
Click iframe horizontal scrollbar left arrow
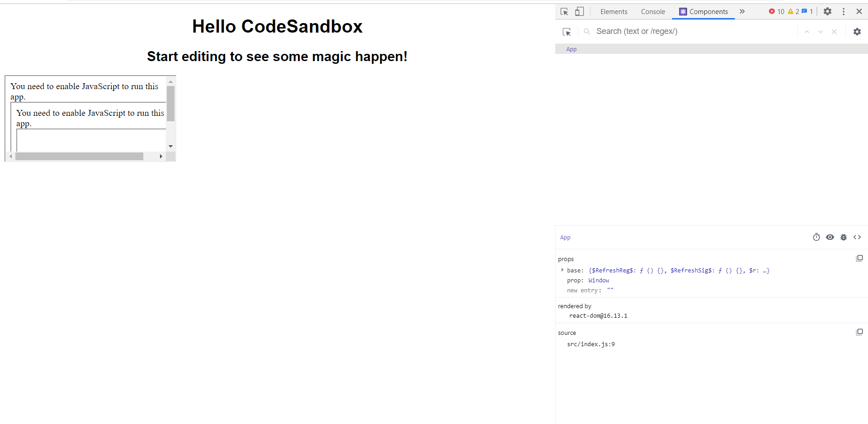tap(10, 156)
